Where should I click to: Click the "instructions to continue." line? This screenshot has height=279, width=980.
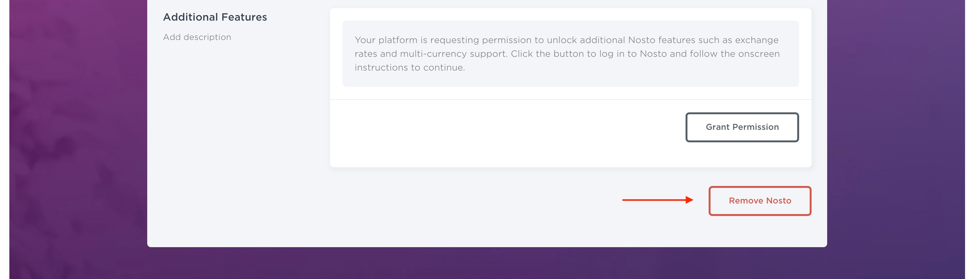pyautogui.click(x=410, y=68)
